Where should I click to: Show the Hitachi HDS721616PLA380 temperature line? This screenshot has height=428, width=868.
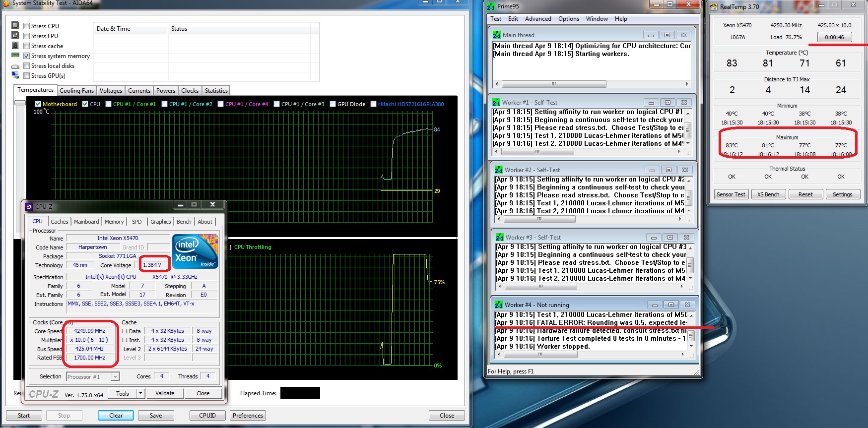pos(373,104)
